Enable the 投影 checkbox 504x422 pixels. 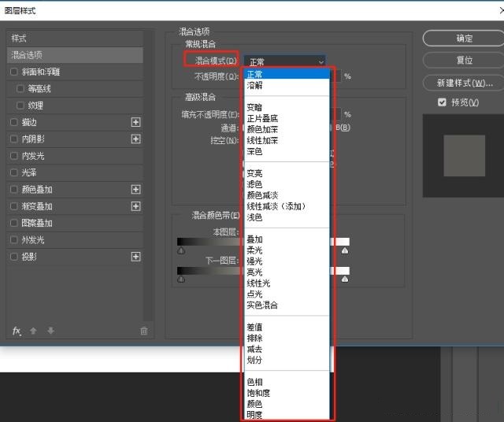14,257
